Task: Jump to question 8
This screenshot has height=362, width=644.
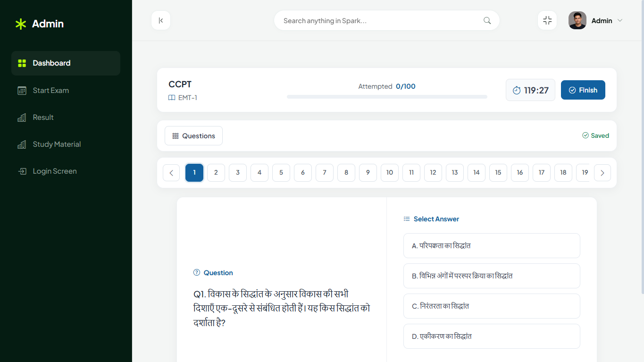Action: pyautogui.click(x=346, y=173)
